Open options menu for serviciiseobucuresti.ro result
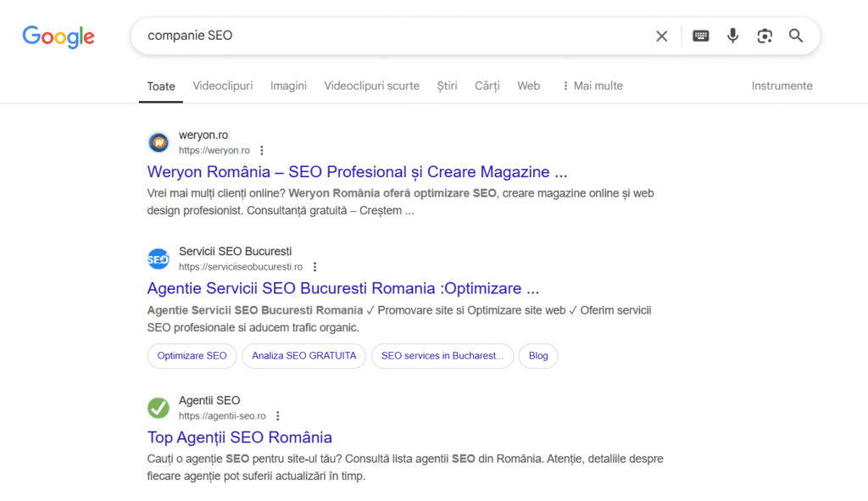 314,266
